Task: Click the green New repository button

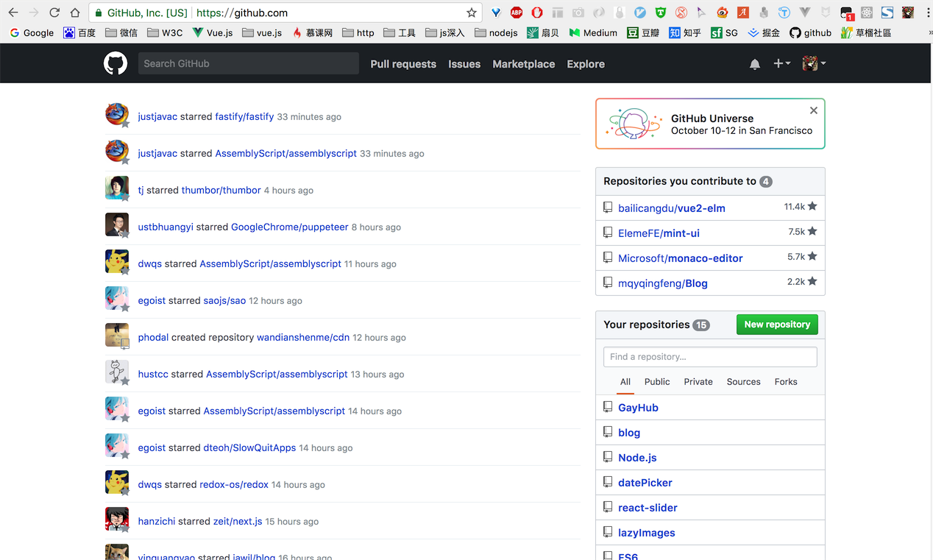Action: (776, 324)
